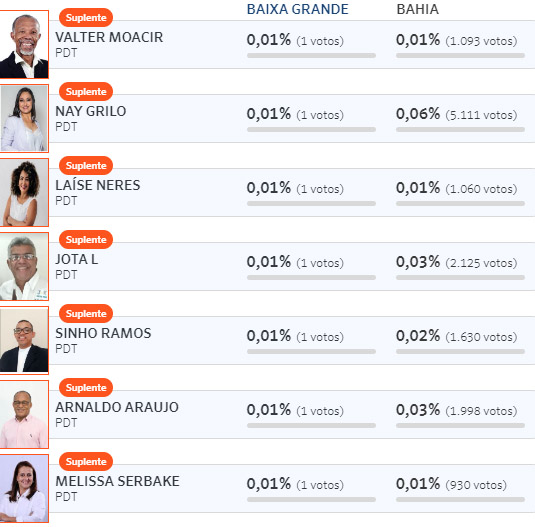Open MELISSA SERBAKE candidate name
Viewport: 535px width, 527px height.
[117, 481]
